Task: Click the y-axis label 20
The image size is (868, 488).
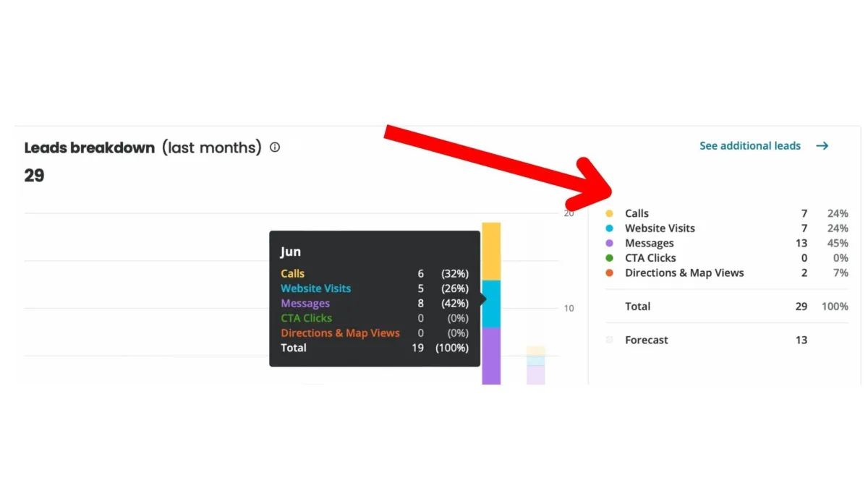Action: pyautogui.click(x=569, y=213)
